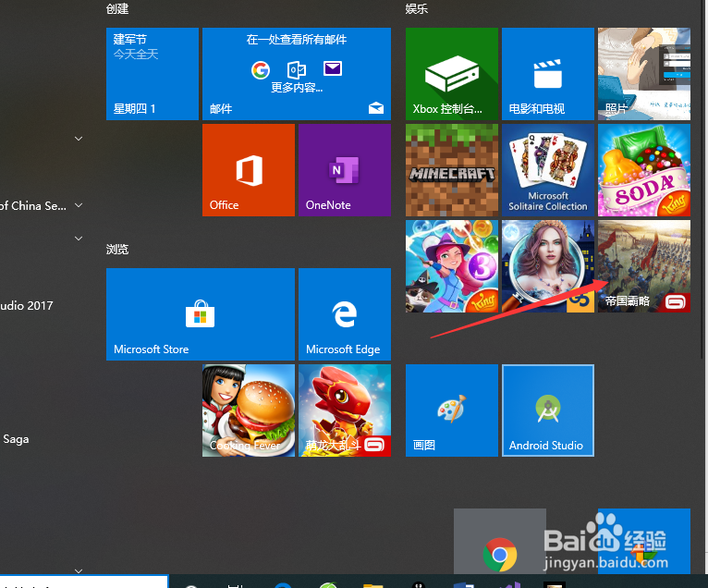
Task: Launch the Xbox 控制台 tile
Action: pos(452,74)
